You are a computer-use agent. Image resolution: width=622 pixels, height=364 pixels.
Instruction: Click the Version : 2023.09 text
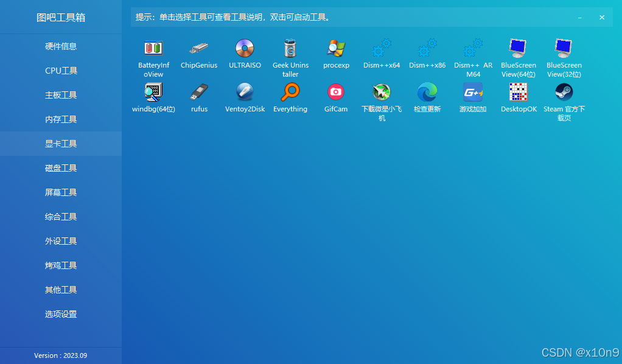[61, 355]
